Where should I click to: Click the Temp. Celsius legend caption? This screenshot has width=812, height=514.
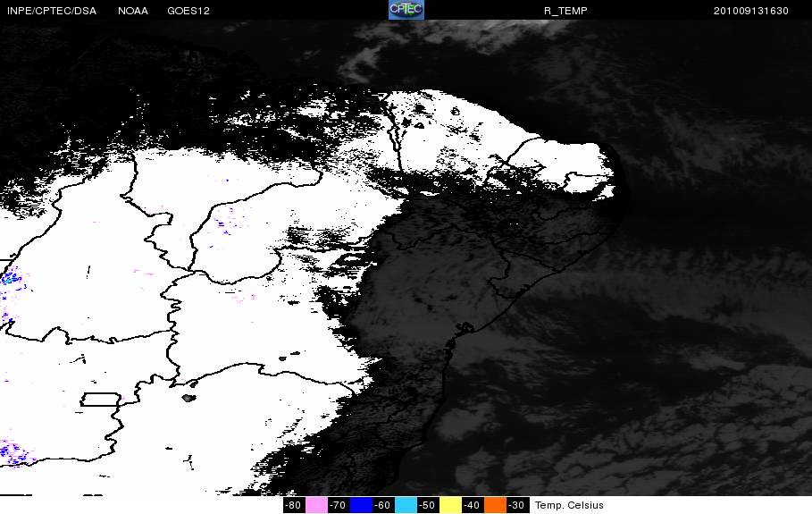coord(569,505)
